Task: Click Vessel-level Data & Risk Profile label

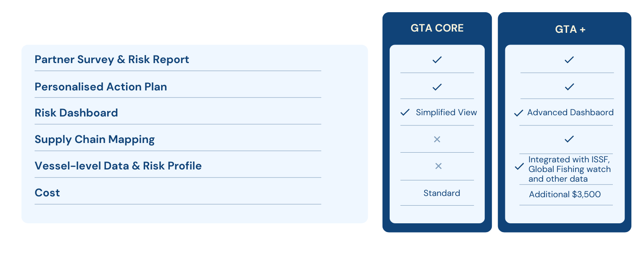Action: [118, 166]
